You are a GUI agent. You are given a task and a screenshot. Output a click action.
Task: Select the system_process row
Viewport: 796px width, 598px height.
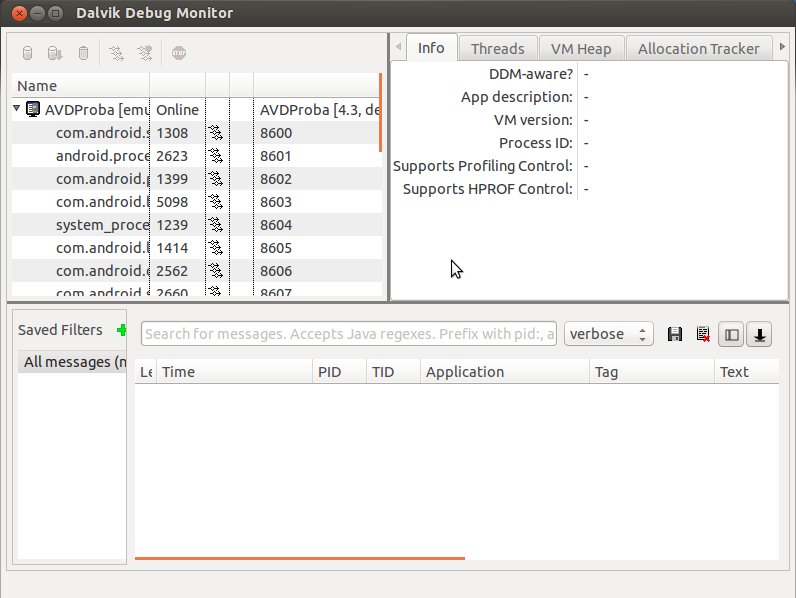click(x=197, y=225)
